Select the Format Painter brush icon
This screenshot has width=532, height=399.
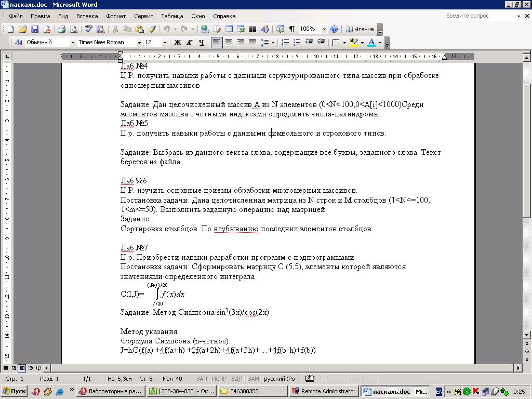coord(152,29)
